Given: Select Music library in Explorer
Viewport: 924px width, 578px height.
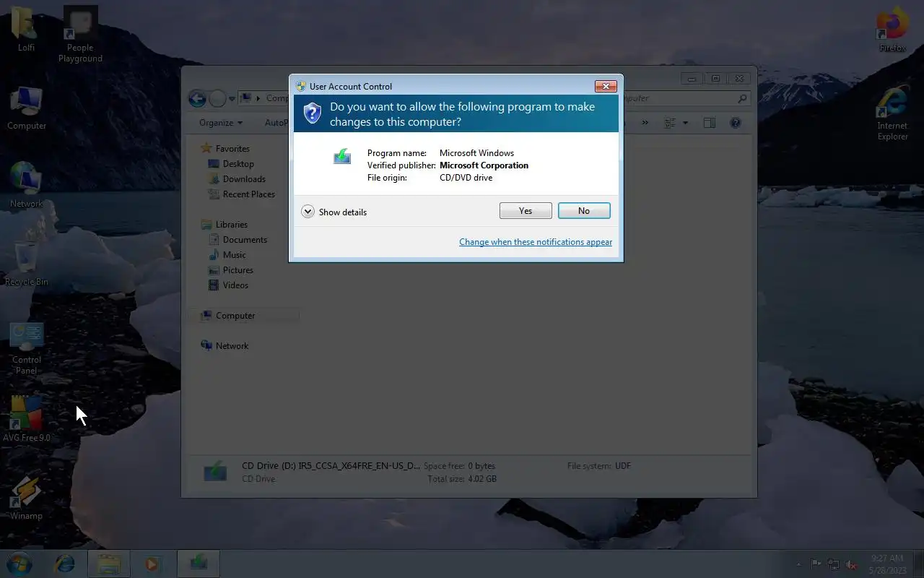Looking at the screenshot, I should tap(227, 255).
